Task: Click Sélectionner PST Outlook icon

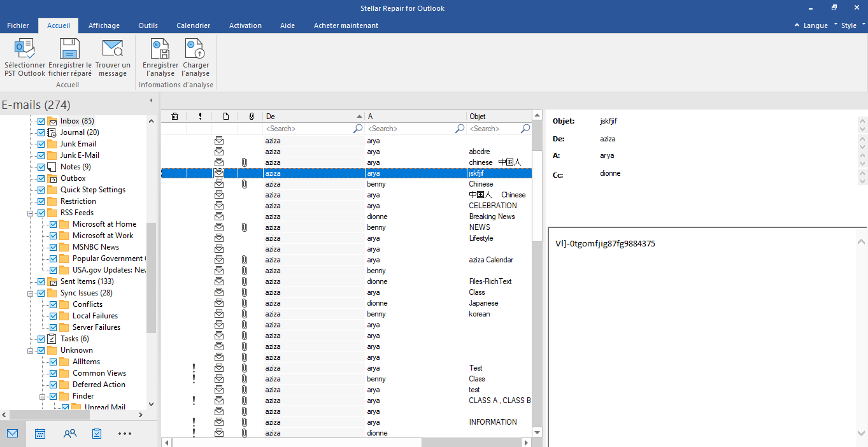Action: [x=25, y=49]
